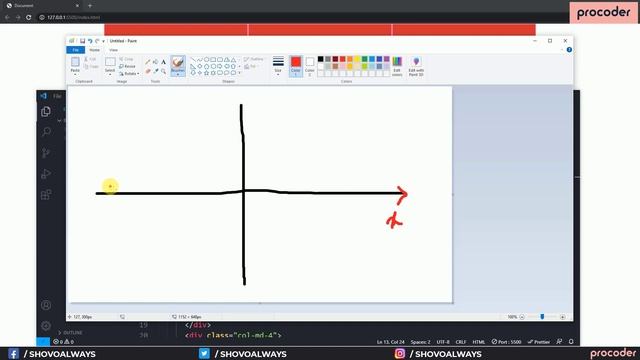Pick the orange color swatch
640x360 pixels.
tap(350, 59)
